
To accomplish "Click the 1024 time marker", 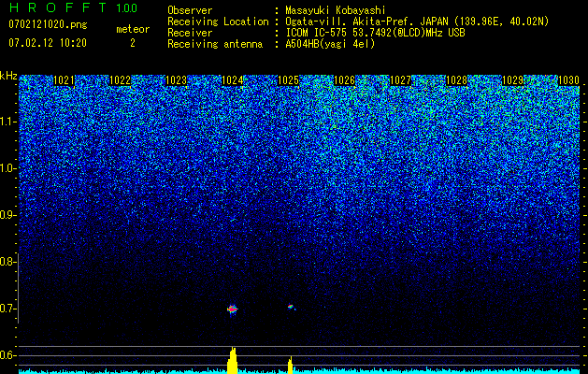I will click(233, 80).
